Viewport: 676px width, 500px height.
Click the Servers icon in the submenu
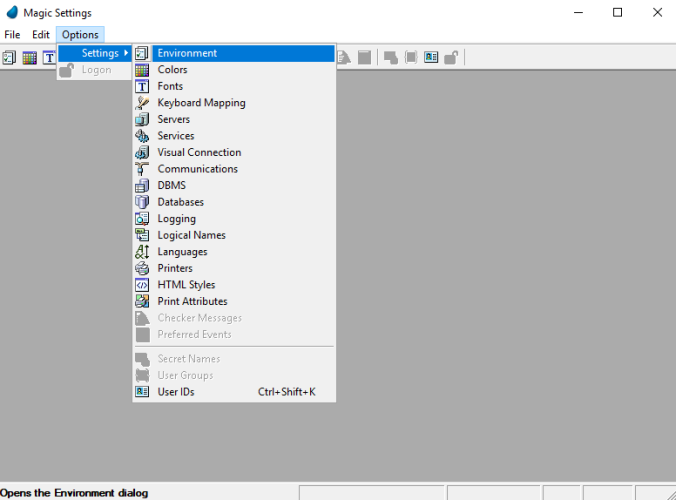[x=142, y=119]
